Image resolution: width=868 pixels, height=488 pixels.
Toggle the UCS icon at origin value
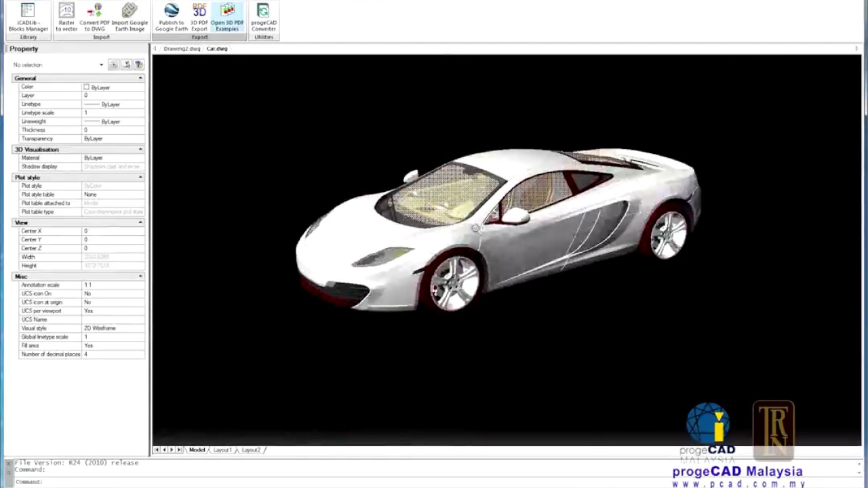click(x=113, y=302)
